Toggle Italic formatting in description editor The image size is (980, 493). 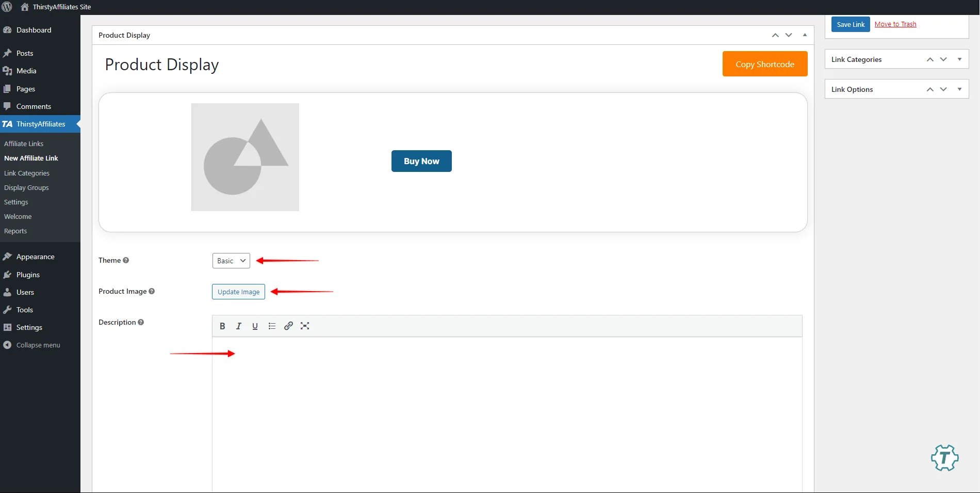238,326
